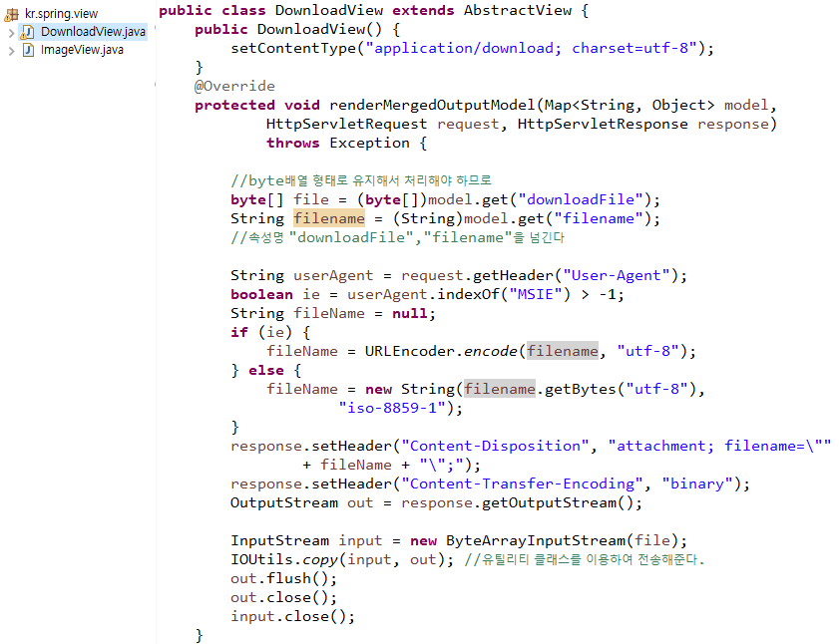839x644 pixels.
Task: Open ImageView.java in the explorer
Action: (83, 50)
